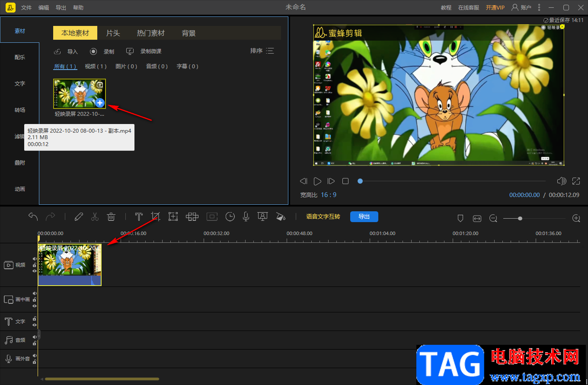Click 导入 to import media
This screenshot has width=588, height=385.
tap(66, 51)
